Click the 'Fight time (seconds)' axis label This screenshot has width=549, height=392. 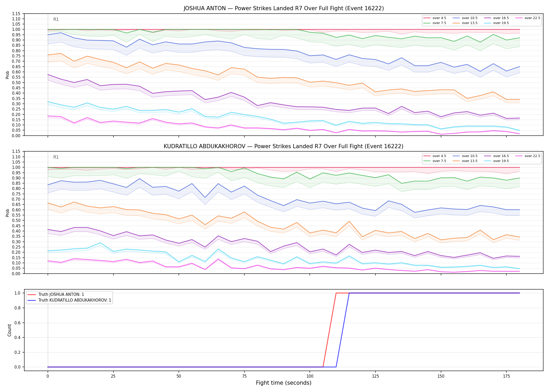pos(284,383)
